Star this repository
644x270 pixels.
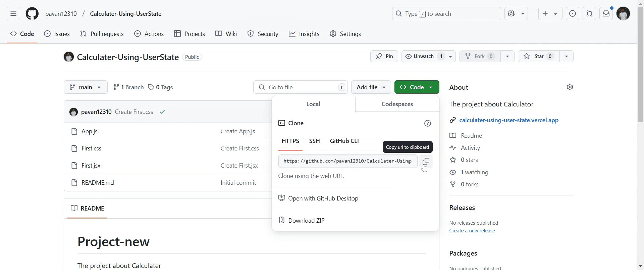click(539, 56)
